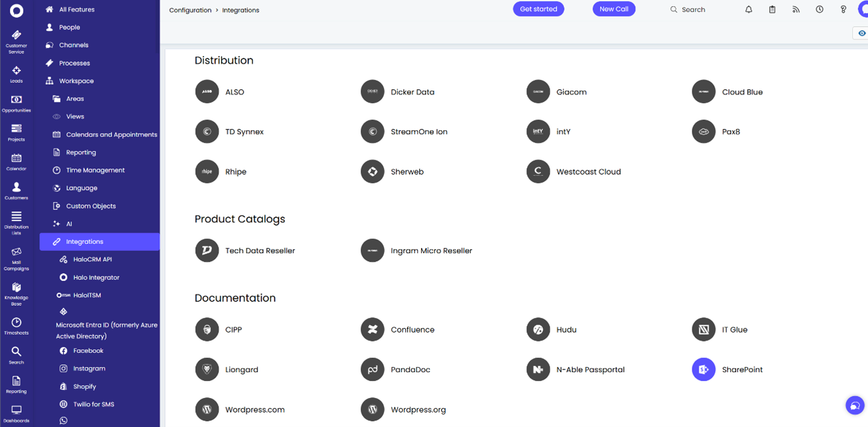The image size is (868, 427).
Task: Open the chat bubble widget icon
Action: pos(854,406)
